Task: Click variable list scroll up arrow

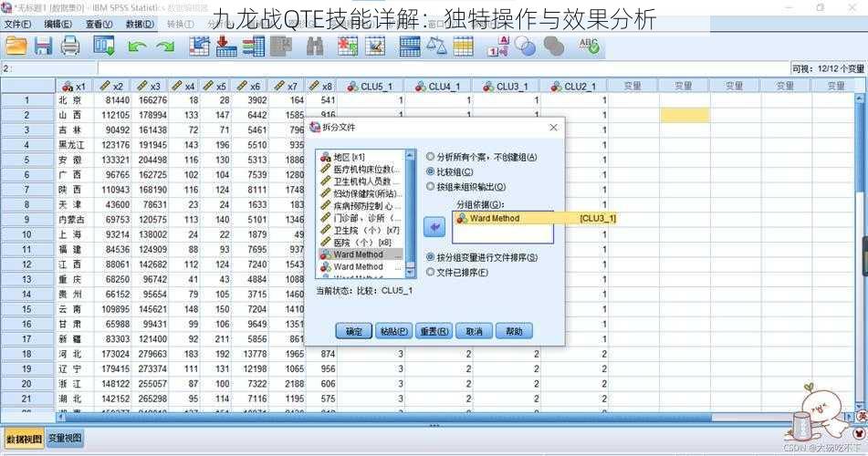Action: click(410, 154)
